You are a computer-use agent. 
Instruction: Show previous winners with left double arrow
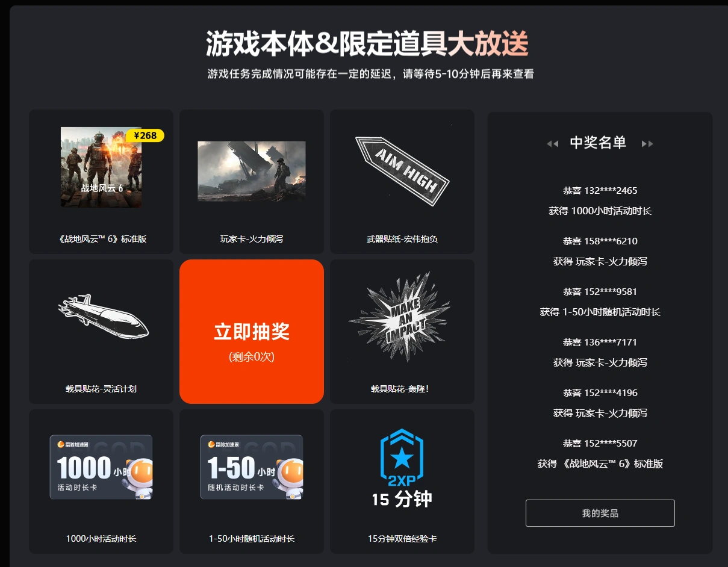(552, 143)
